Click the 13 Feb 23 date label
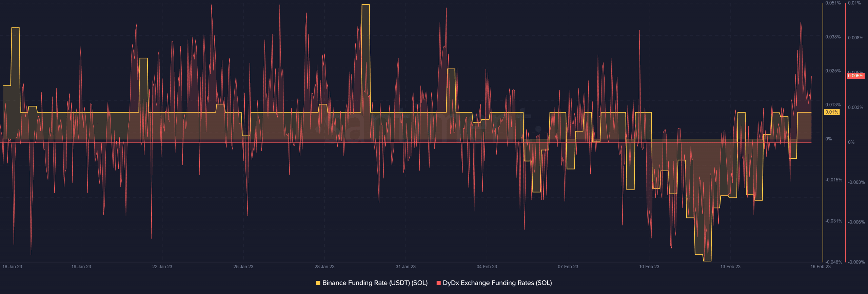This screenshot has height=294, width=868. coord(730,267)
